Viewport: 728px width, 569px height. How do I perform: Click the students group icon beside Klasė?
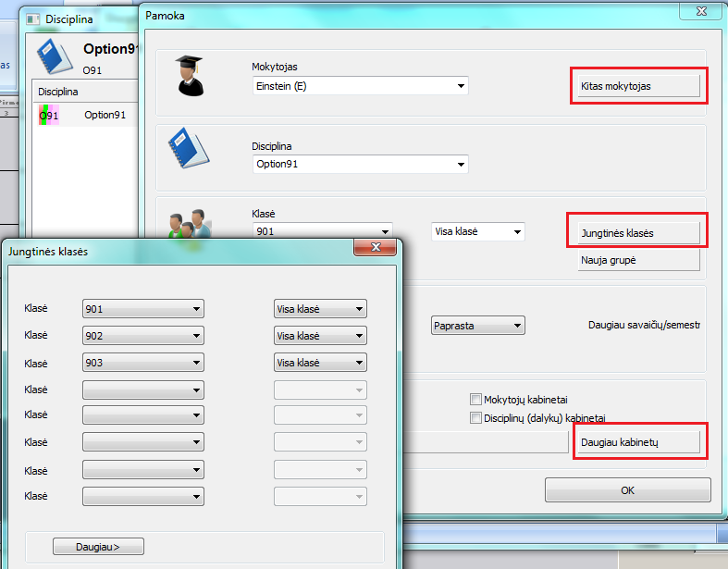(188, 220)
